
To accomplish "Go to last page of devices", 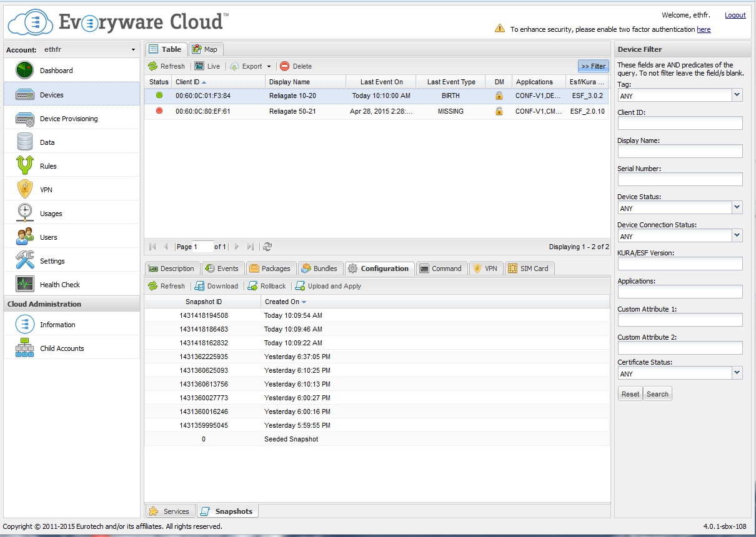I will 251,247.
